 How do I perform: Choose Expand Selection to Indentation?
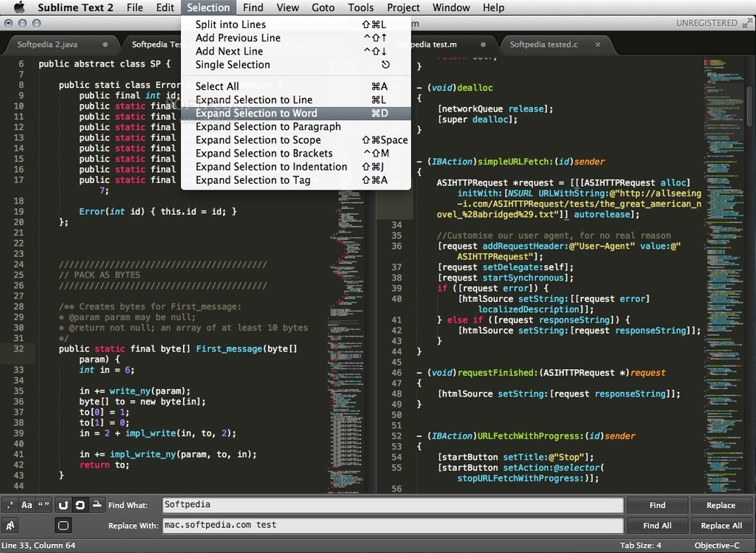point(295,167)
